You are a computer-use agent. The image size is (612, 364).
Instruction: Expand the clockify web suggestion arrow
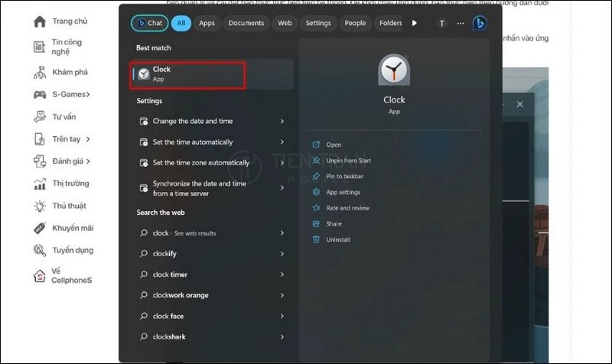coord(282,254)
